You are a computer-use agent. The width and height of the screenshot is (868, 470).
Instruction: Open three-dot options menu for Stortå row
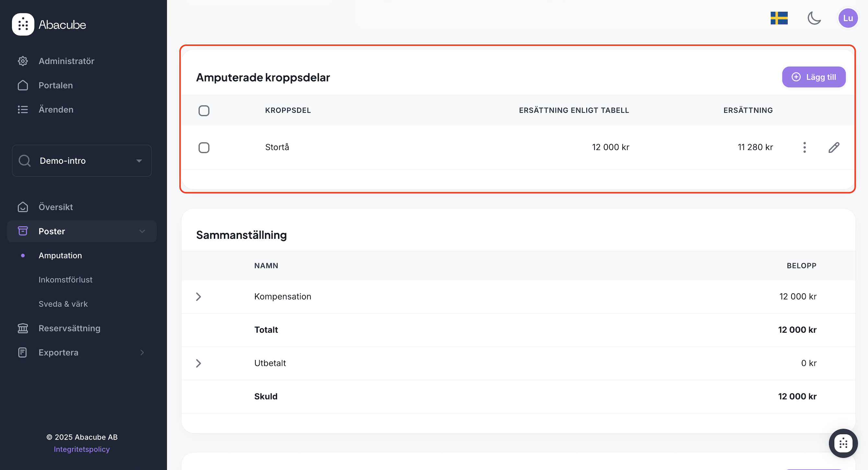click(x=804, y=147)
